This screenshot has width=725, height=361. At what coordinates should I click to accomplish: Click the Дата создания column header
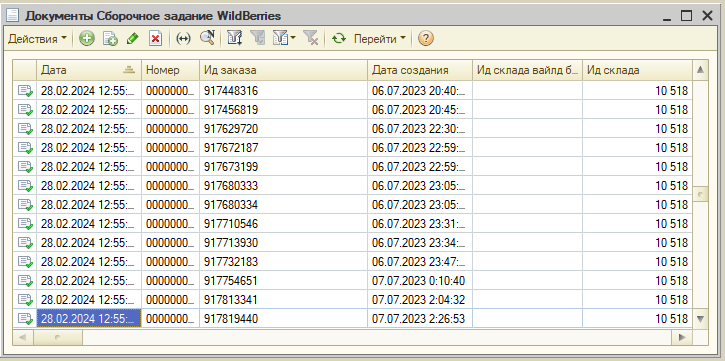[x=420, y=70]
